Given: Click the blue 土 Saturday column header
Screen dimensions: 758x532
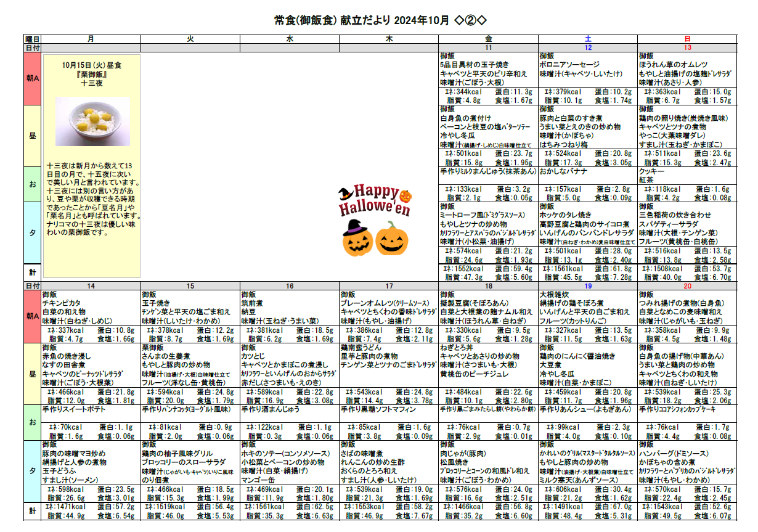Looking at the screenshot, I should [588, 39].
